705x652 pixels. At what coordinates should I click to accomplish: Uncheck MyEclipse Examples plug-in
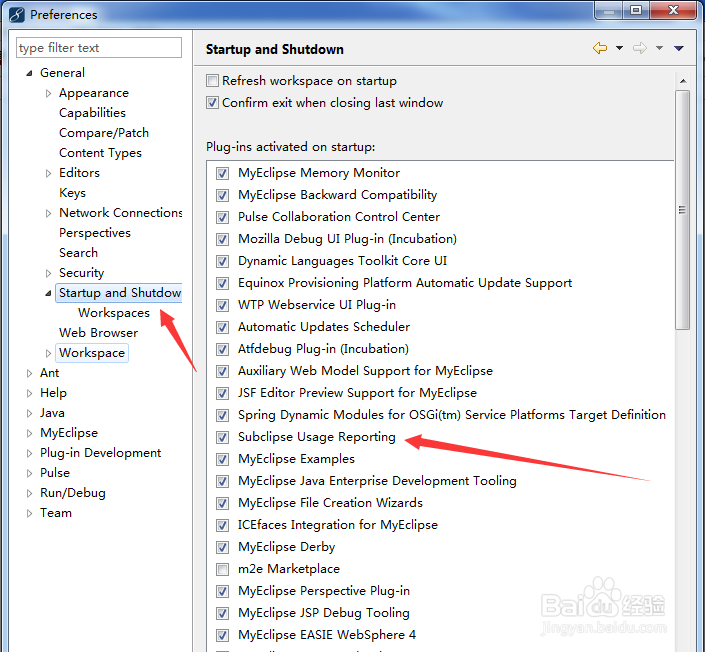[x=222, y=459]
